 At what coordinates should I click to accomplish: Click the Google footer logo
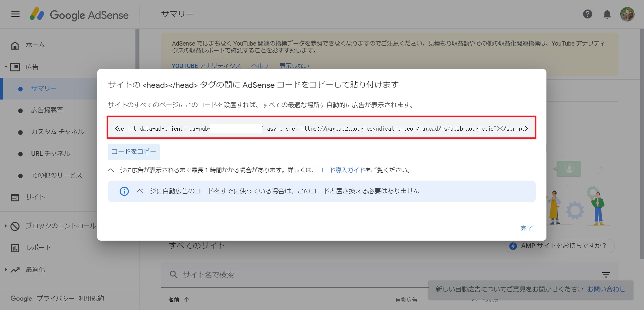click(x=21, y=299)
